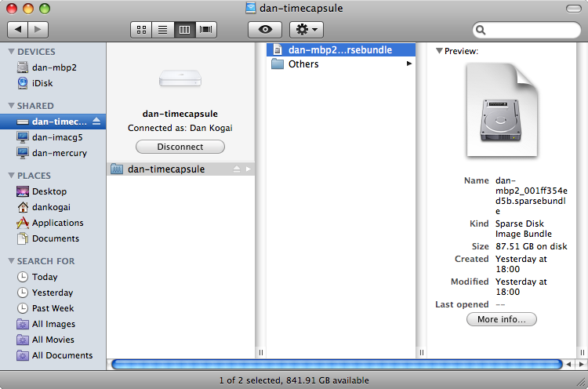The width and height of the screenshot is (588, 389).
Task: Open Desktop icon in sidebar
Action: click(x=23, y=191)
